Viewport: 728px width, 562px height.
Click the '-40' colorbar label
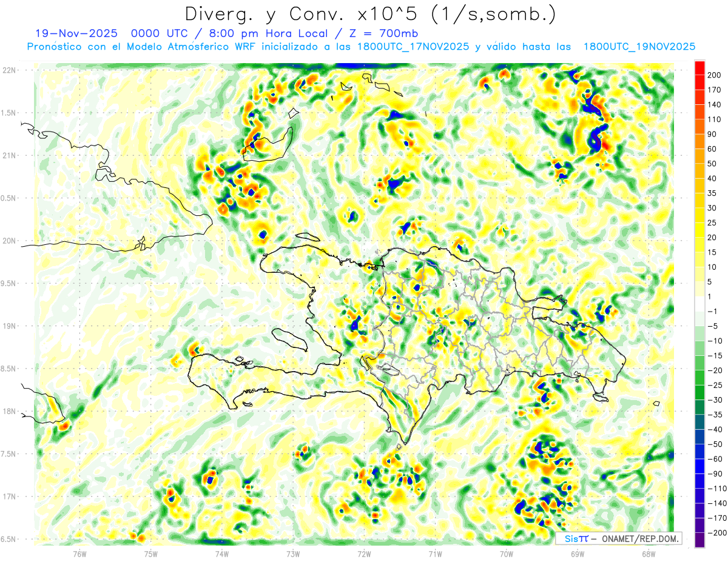pyautogui.click(x=716, y=429)
